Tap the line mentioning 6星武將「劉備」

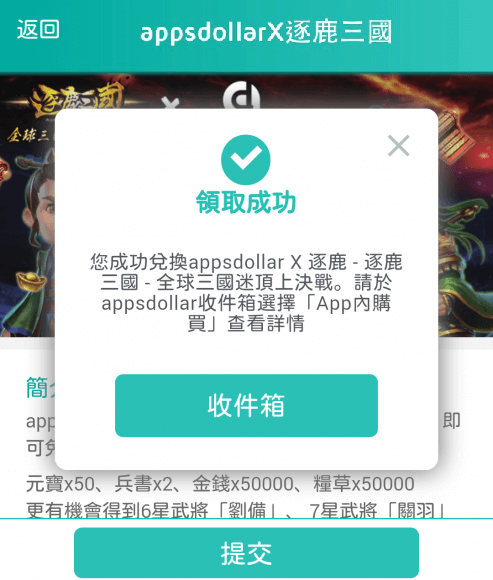coord(236,510)
